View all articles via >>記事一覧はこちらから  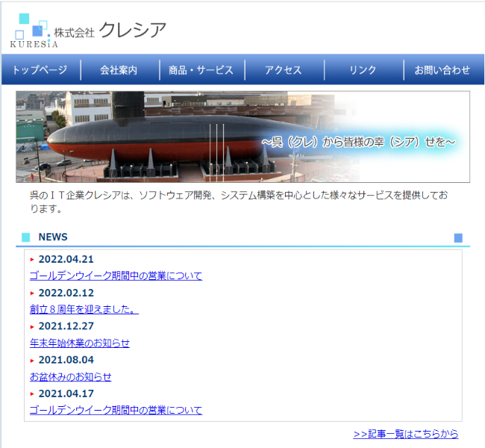tap(405, 434)
